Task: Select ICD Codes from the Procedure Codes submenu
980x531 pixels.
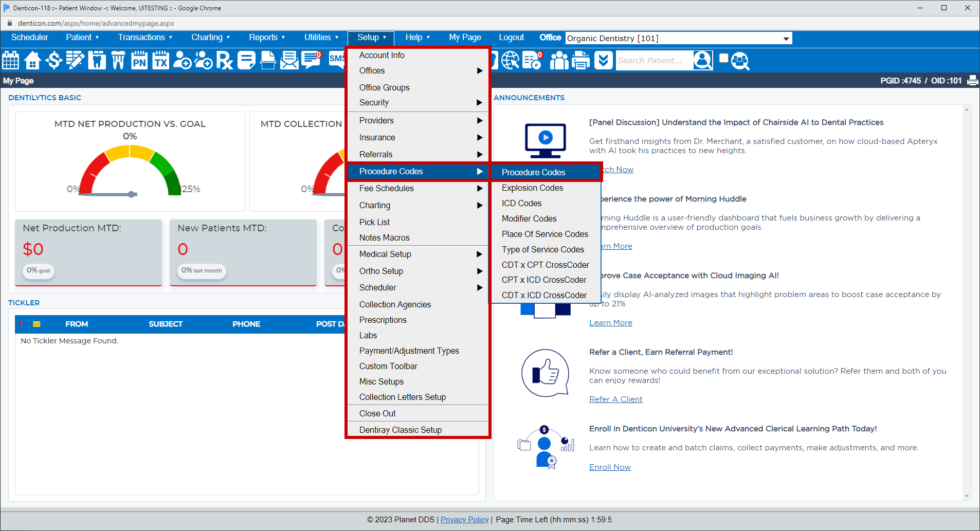Action: click(x=521, y=203)
